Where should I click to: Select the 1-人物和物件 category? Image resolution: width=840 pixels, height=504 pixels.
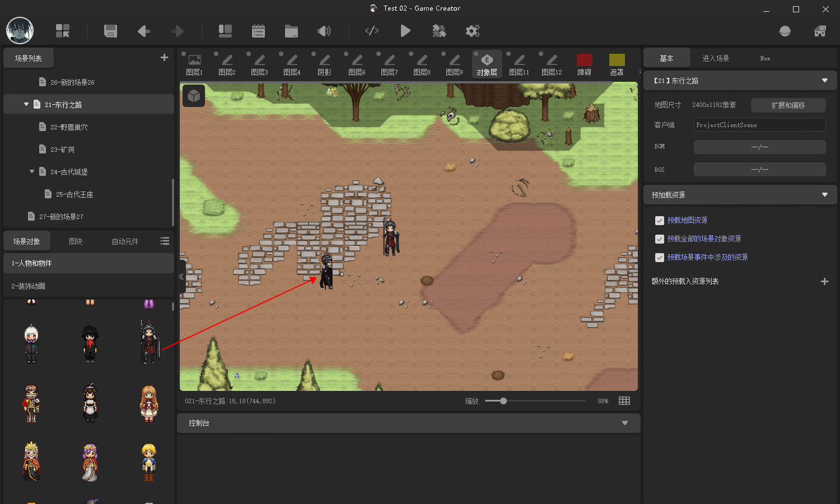pos(88,263)
